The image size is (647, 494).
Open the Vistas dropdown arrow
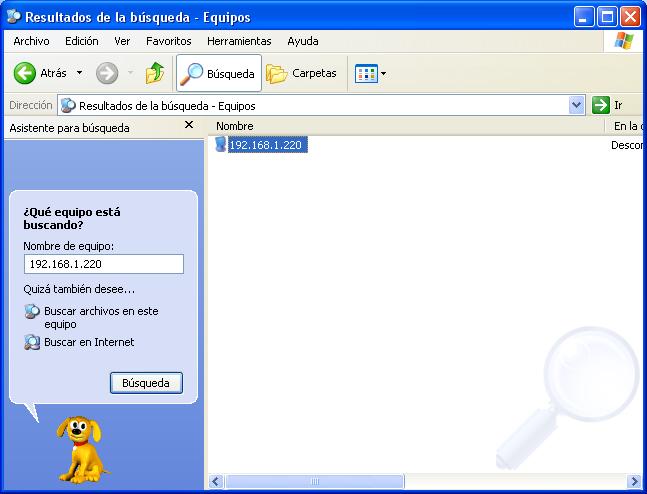coord(383,73)
